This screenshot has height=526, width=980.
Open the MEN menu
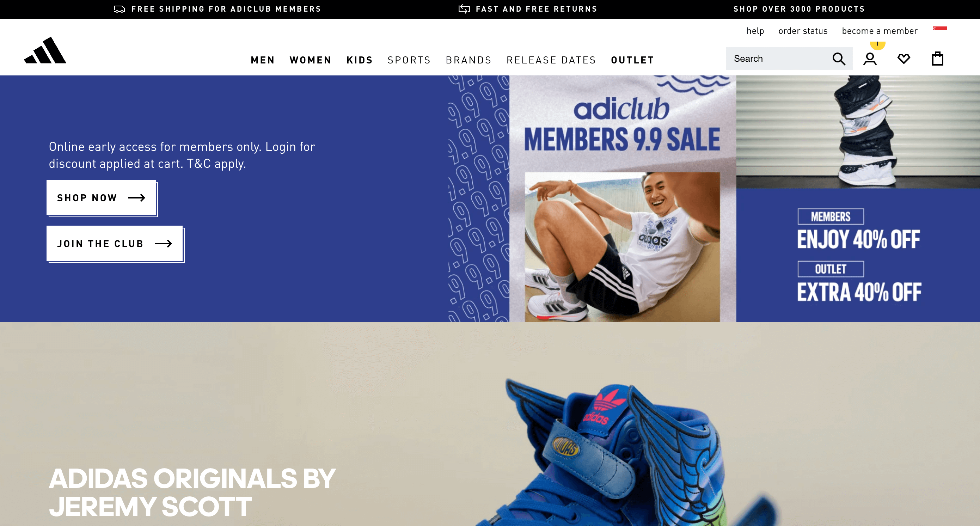(263, 60)
